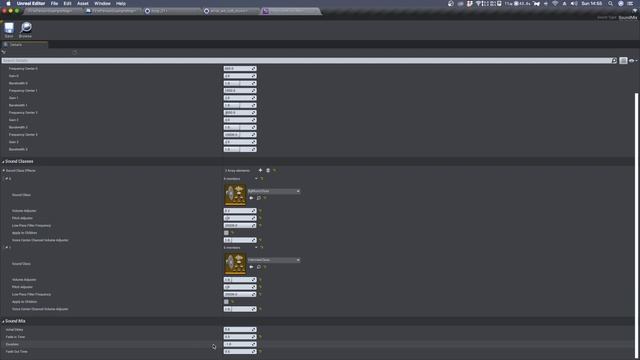Use selected asset for element 0 Sound Class
This screenshot has width=640, height=360.
click(x=251, y=198)
